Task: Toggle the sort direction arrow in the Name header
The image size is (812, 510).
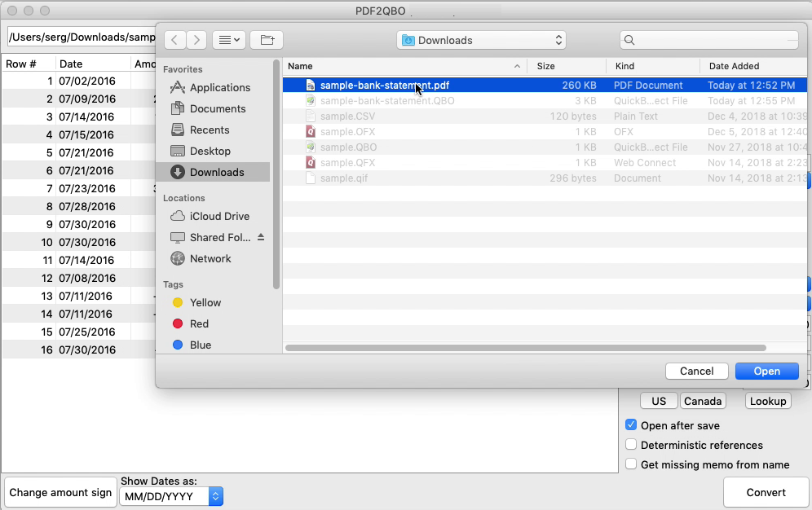Action: coord(517,66)
